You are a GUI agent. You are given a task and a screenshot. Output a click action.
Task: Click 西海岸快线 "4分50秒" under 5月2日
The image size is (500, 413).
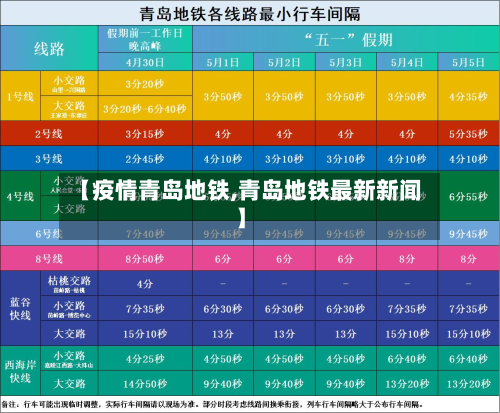click(x=284, y=359)
